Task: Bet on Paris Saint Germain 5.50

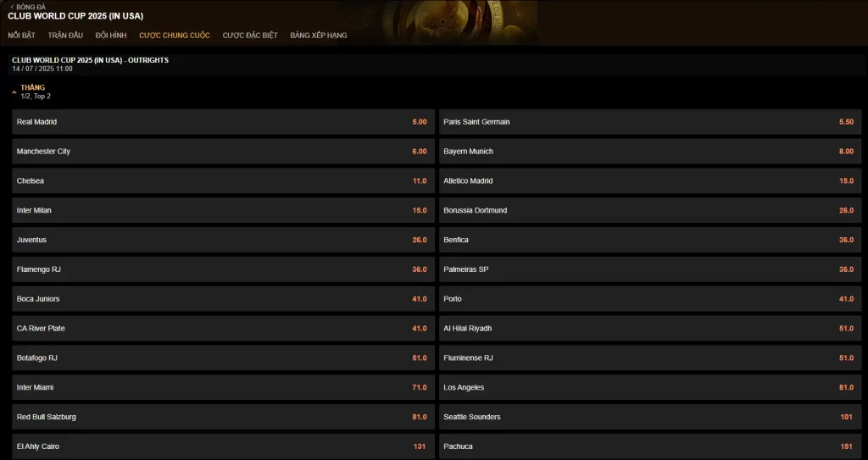Action: pyautogui.click(x=650, y=122)
